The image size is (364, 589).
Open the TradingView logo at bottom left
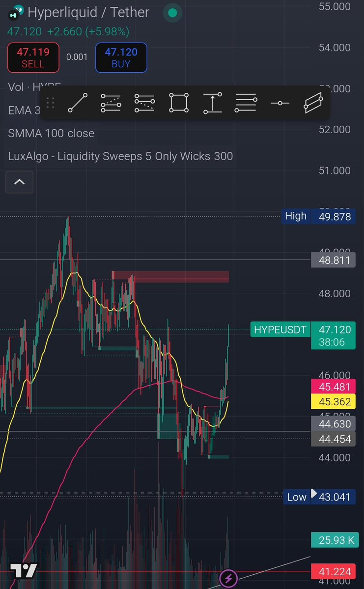23,571
